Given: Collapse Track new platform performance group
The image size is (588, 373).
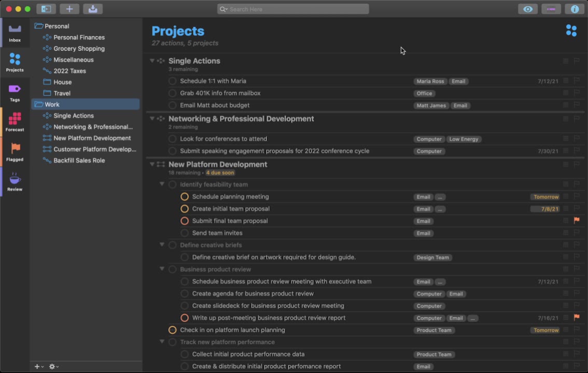Looking at the screenshot, I should [x=162, y=341].
